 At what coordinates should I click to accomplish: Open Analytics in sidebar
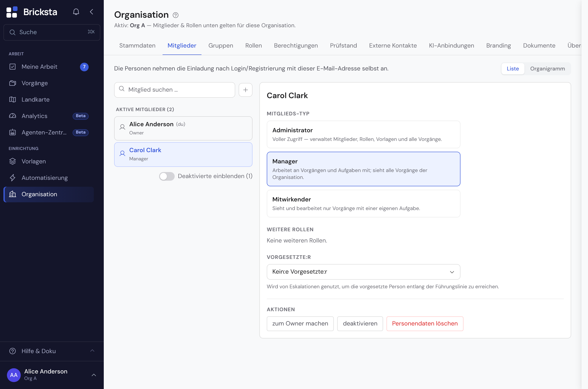click(x=49, y=116)
